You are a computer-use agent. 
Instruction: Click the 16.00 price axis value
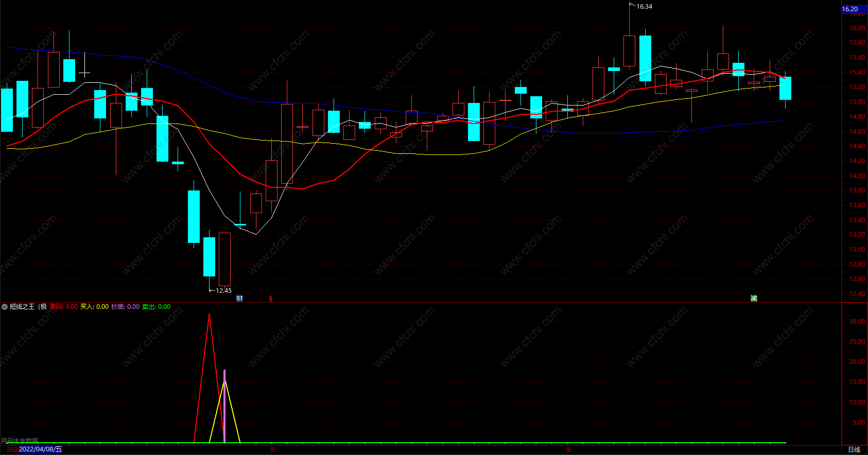tap(857, 28)
